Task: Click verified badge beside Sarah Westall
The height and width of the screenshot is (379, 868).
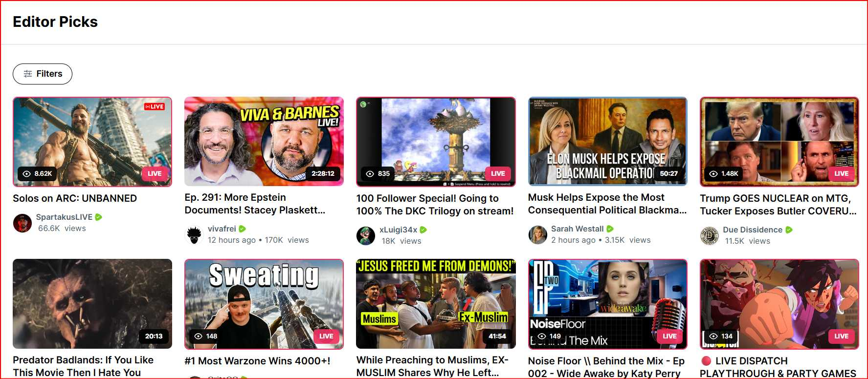Action: click(610, 229)
